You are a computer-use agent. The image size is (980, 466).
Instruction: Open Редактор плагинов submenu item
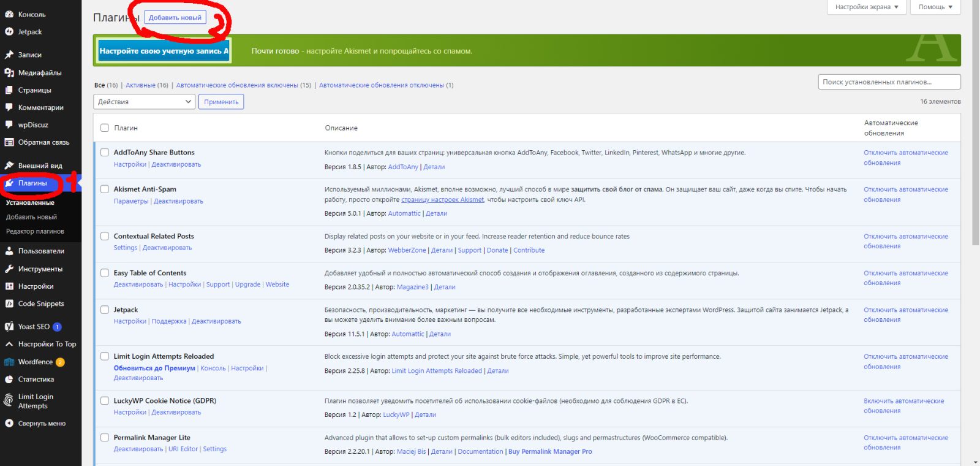(x=35, y=231)
